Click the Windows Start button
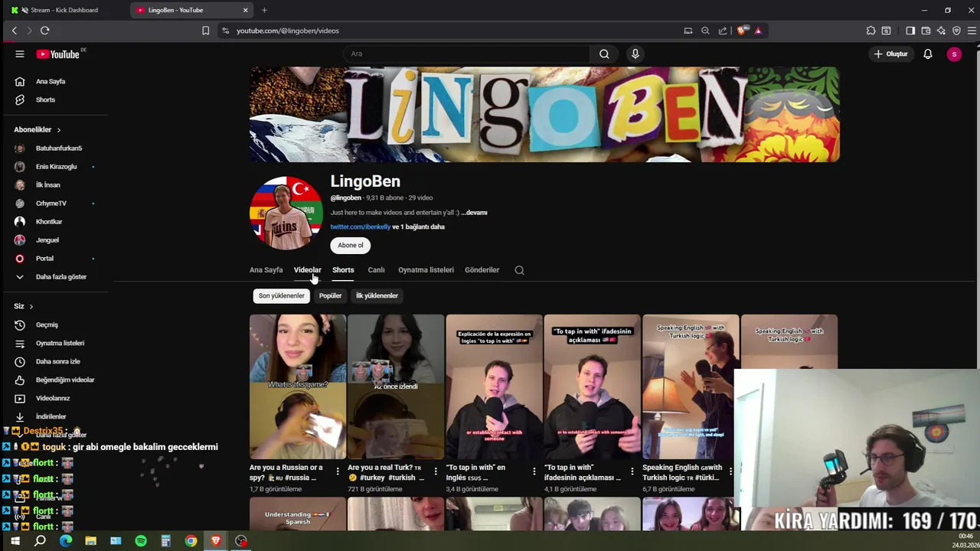The width and height of the screenshot is (980, 551). (15, 541)
